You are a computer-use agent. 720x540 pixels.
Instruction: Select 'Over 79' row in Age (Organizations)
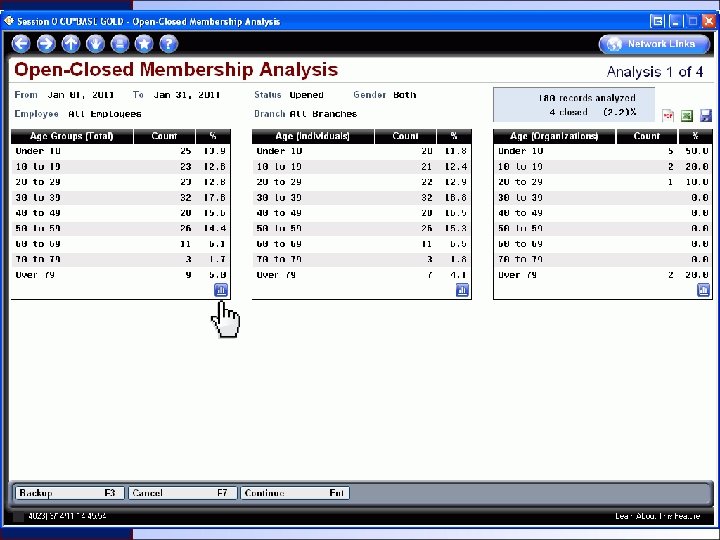pyautogui.click(x=603, y=275)
